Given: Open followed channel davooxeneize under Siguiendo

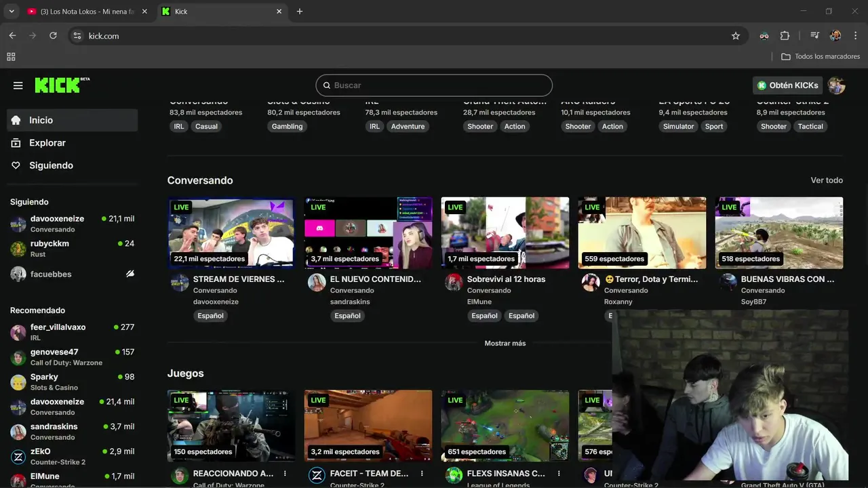Looking at the screenshot, I should click(72, 224).
